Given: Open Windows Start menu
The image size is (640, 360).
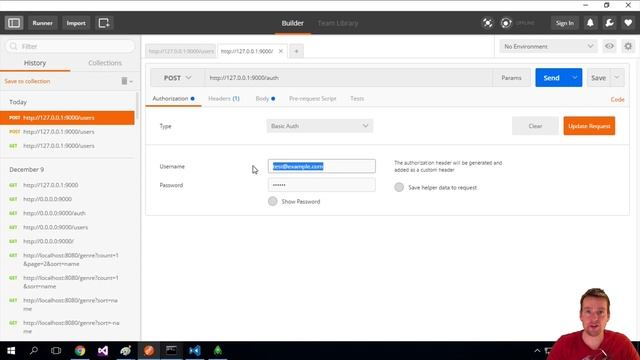Looking at the screenshot, I should pos(11,351).
